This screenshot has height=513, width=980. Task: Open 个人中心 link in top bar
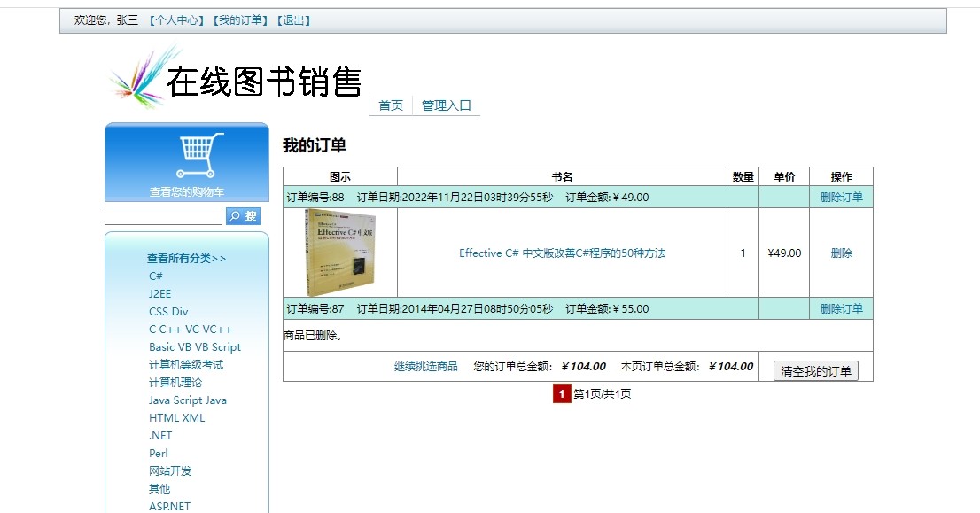coord(176,20)
